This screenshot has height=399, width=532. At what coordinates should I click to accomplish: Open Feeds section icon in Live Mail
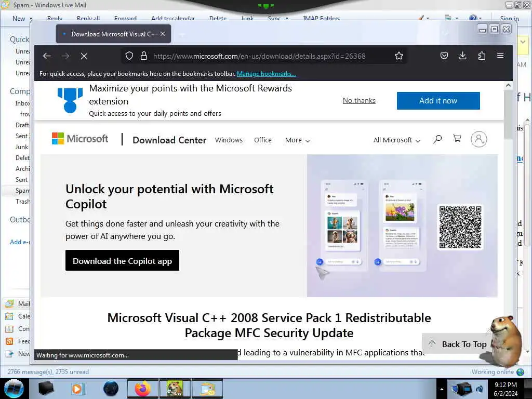click(9, 341)
